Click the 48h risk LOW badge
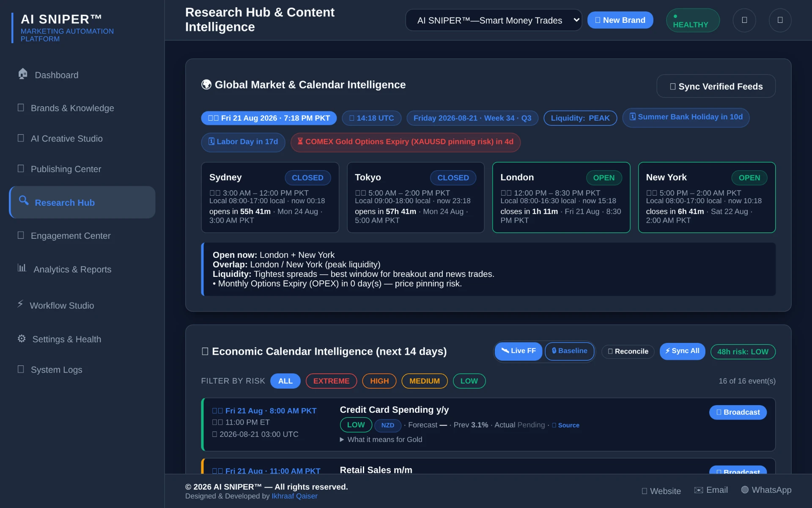812x508 pixels. (x=743, y=352)
